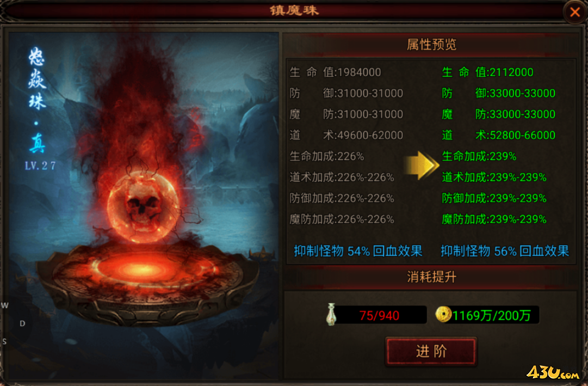
Task: Click the 43u.com watermark logo
Action: (553, 372)
